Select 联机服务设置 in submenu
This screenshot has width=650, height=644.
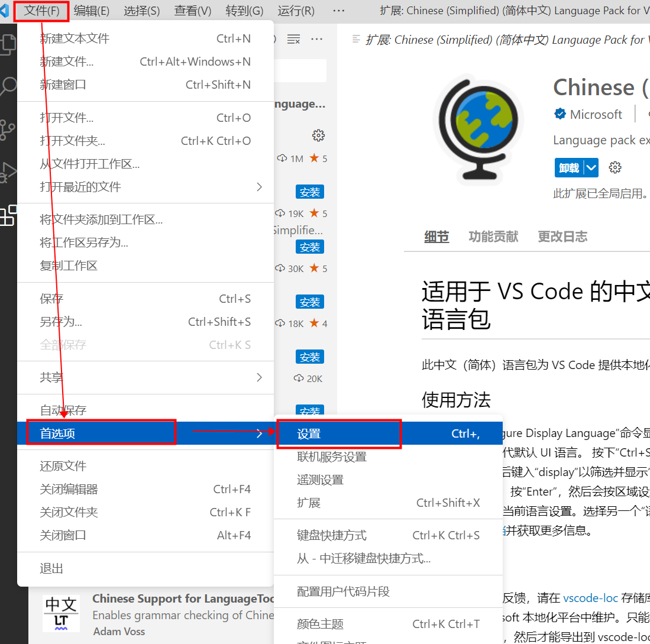(389, 457)
